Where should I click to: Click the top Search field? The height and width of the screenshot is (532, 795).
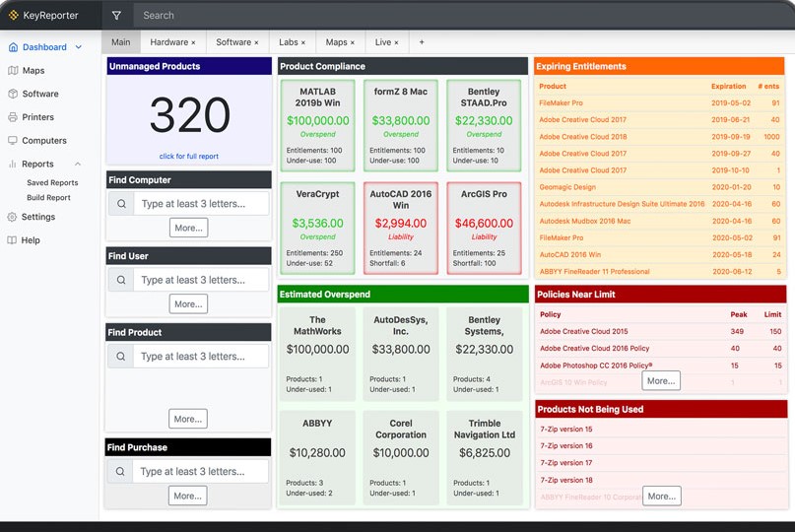click(464, 15)
